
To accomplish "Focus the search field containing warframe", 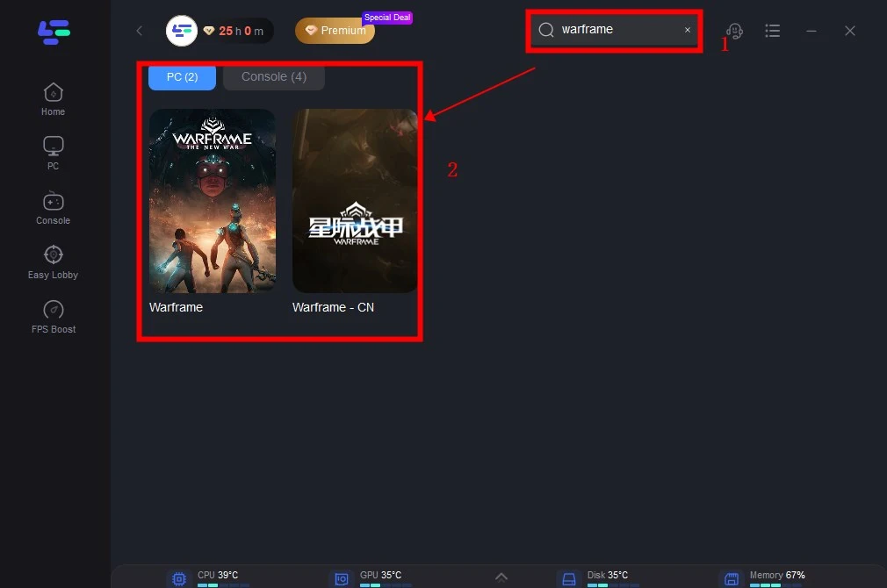I will [615, 30].
